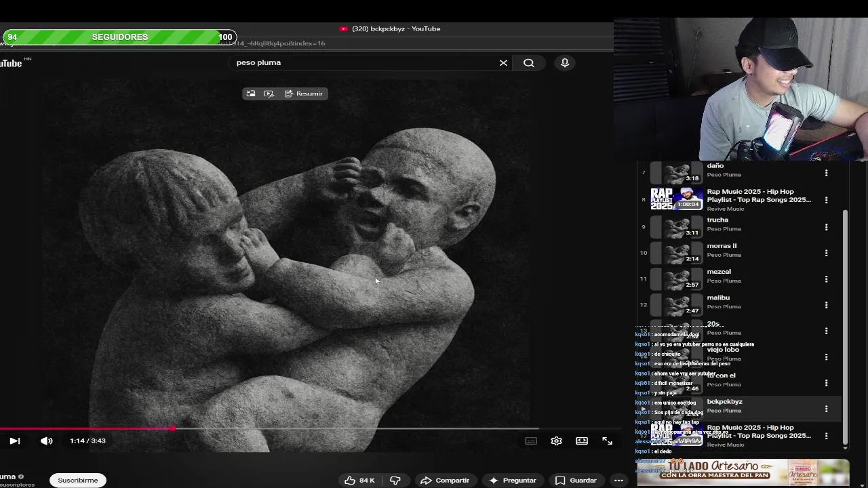
Task: Click the red playback position handle
Action: point(173,428)
